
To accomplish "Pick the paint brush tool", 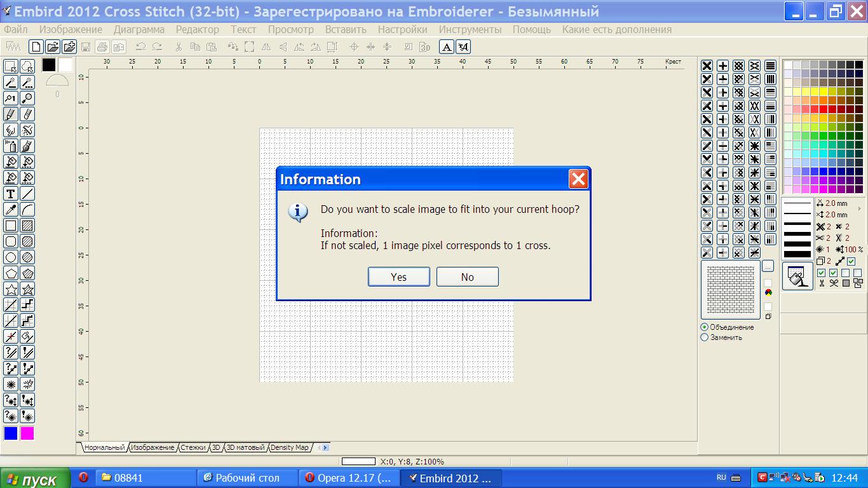I will pyautogui.click(x=27, y=146).
